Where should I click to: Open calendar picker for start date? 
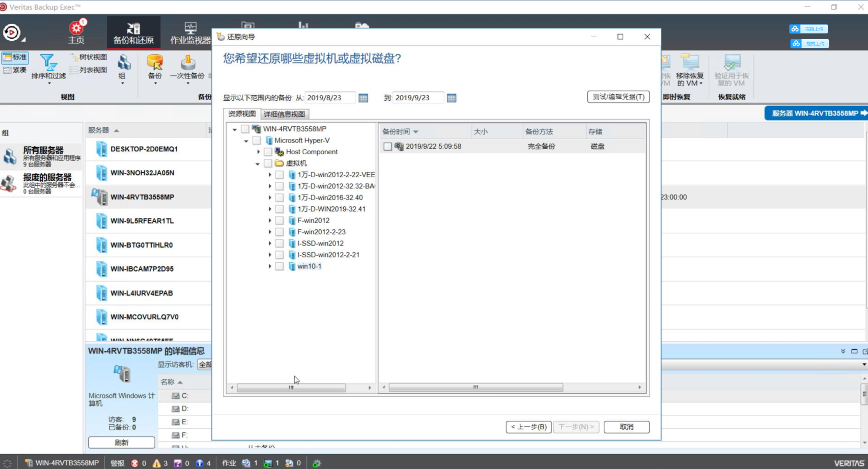tap(363, 98)
